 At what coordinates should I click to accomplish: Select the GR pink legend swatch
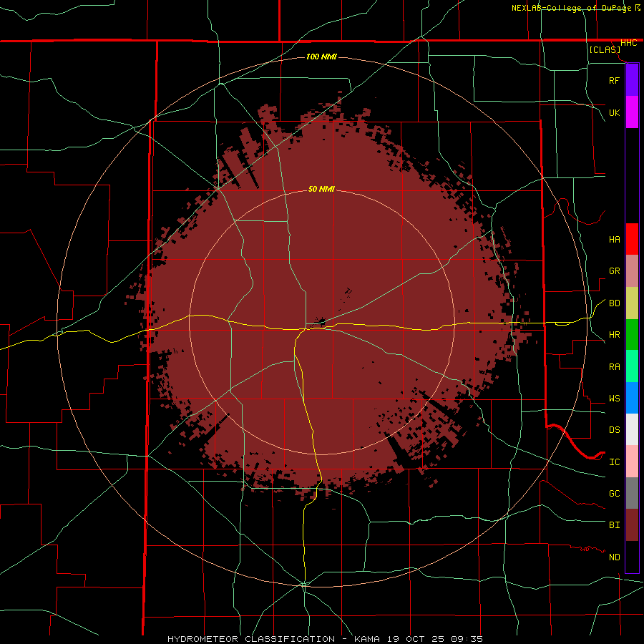(x=632, y=271)
